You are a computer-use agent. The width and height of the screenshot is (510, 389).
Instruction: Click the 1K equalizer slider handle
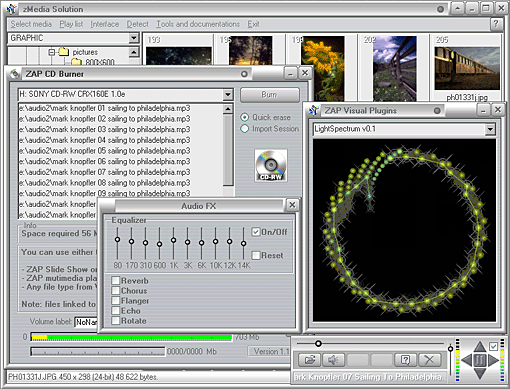pyautogui.click(x=173, y=240)
